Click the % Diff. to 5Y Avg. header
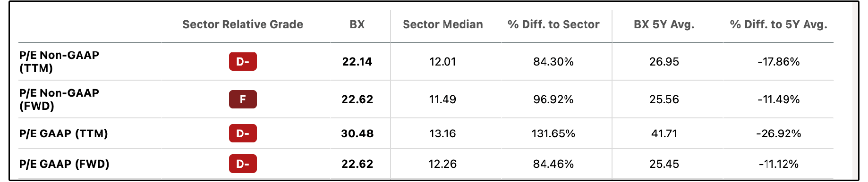This screenshot has width=868, height=182. click(x=779, y=25)
